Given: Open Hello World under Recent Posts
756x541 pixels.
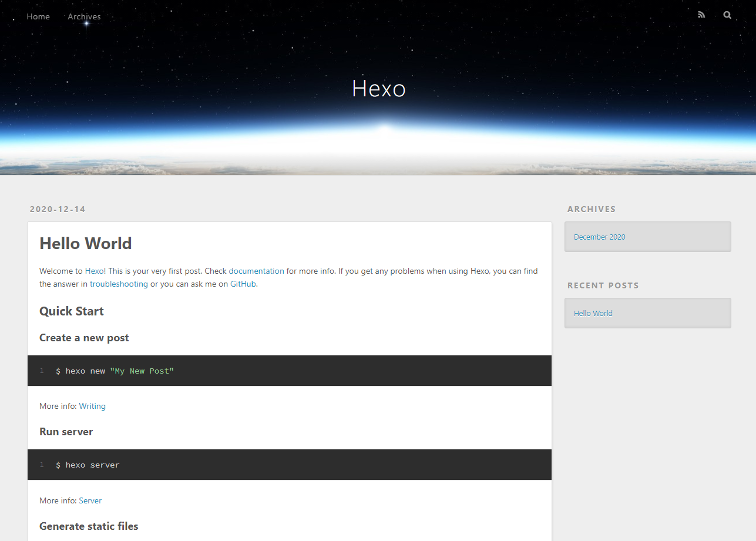Looking at the screenshot, I should coord(593,313).
